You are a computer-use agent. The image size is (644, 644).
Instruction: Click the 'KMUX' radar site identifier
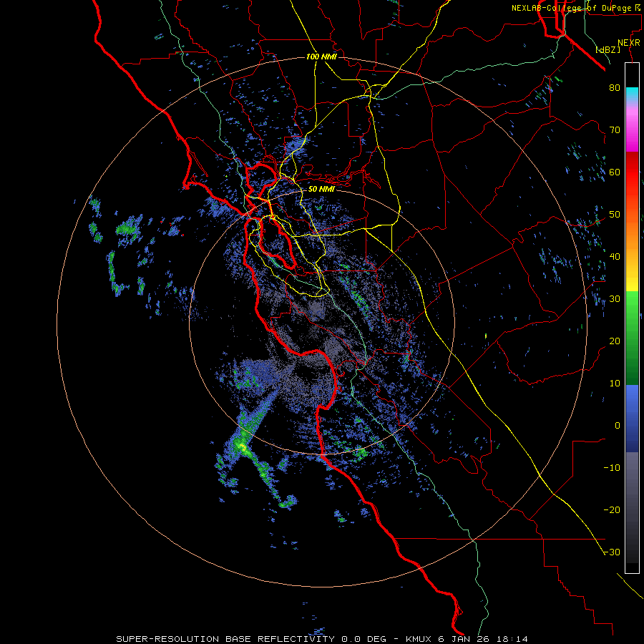(419, 639)
